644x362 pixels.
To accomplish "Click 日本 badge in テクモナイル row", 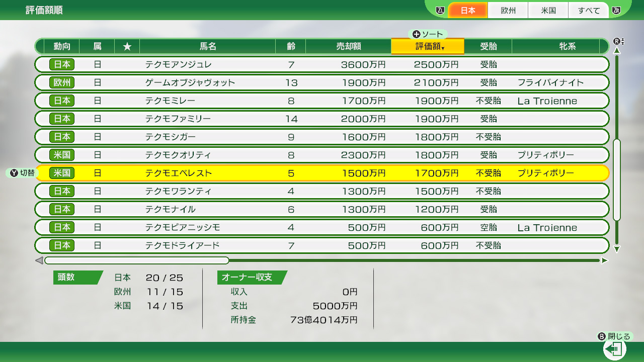I will (62, 209).
